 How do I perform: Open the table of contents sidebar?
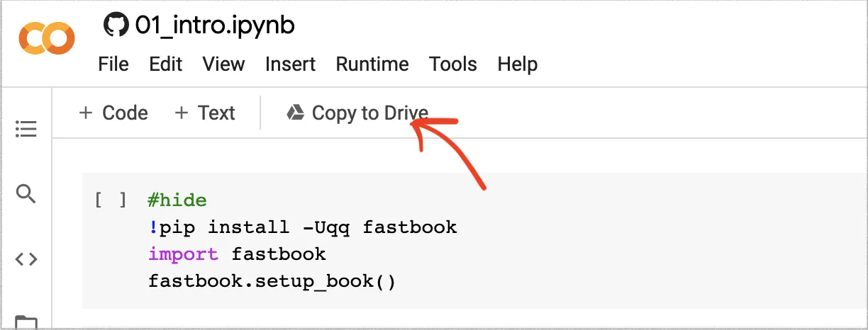coord(26,129)
